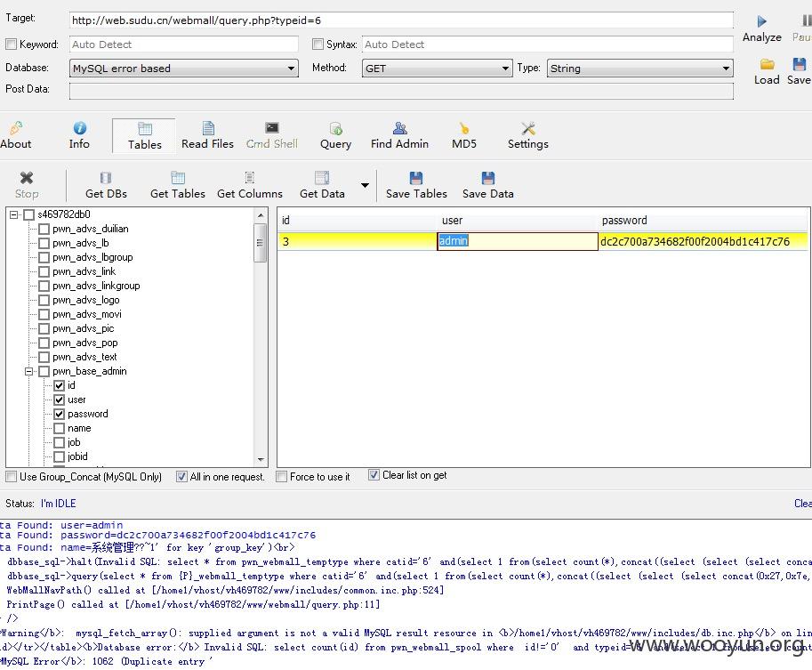The image size is (812, 670).
Task: Switch to the Tables tab
Action: [144, 136]
